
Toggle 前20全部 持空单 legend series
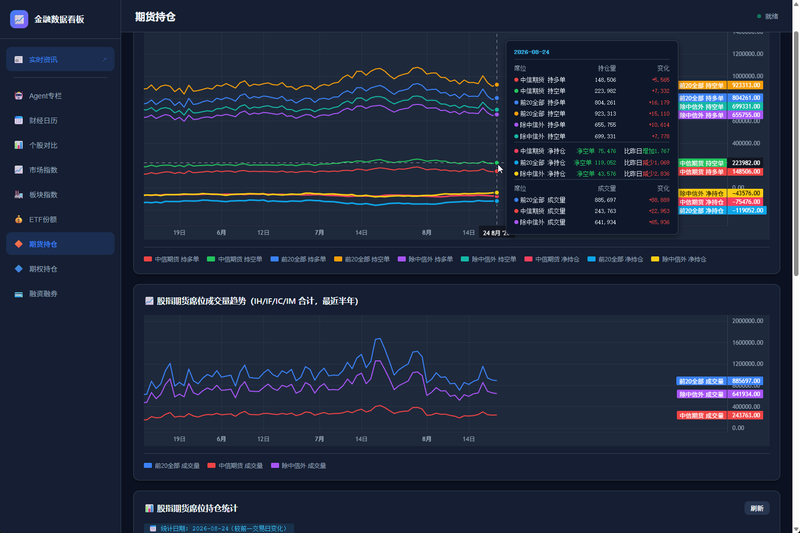(361, 259)
